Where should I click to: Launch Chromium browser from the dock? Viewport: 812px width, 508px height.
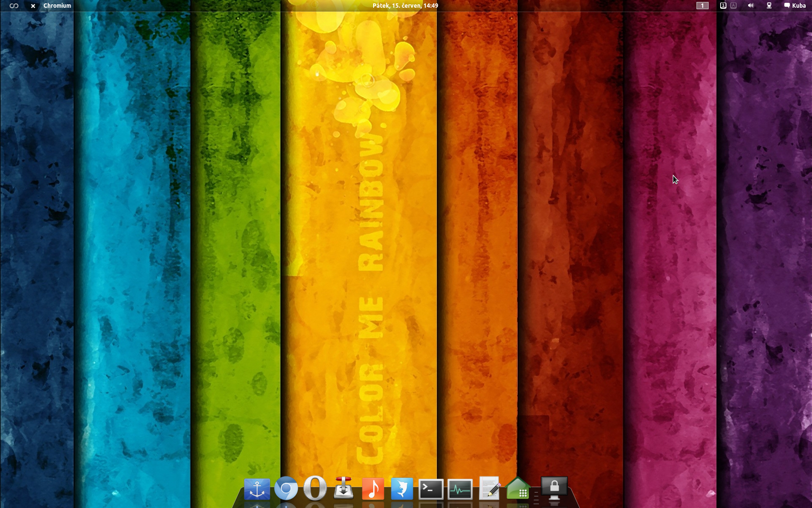click(x=286, y=489)
